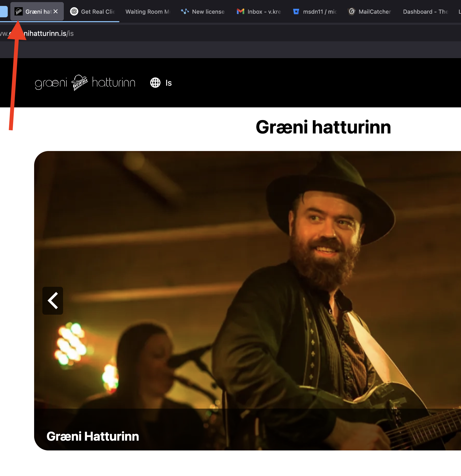Click the Gmail icon on Inbox tab
The height and width of the screenshot is (476, 461).
coord(241,12)
